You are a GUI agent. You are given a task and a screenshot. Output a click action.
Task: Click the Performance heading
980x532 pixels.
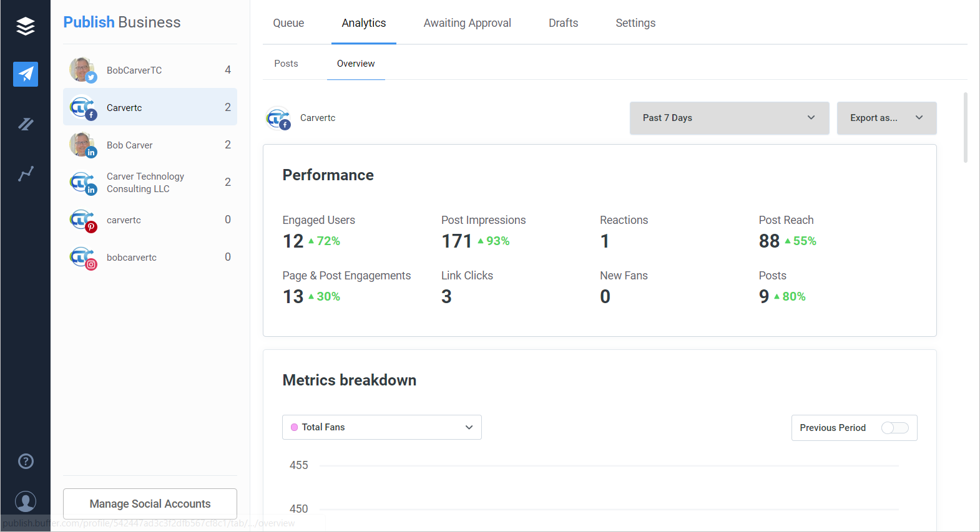click(x=328, y=175)
